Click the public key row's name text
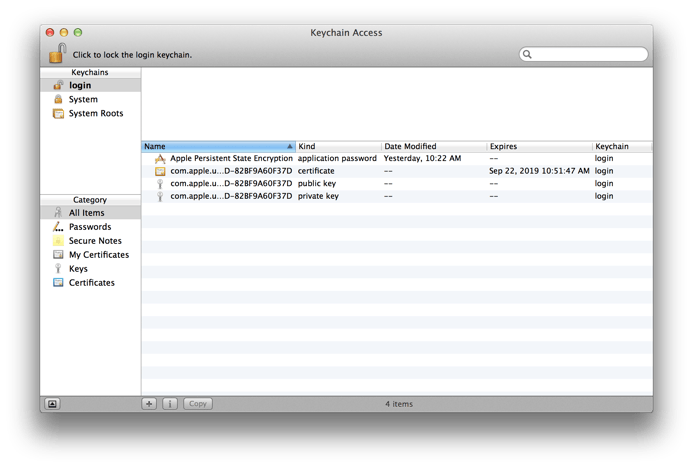Screen dimensions: 693x468 pos(231,183)
